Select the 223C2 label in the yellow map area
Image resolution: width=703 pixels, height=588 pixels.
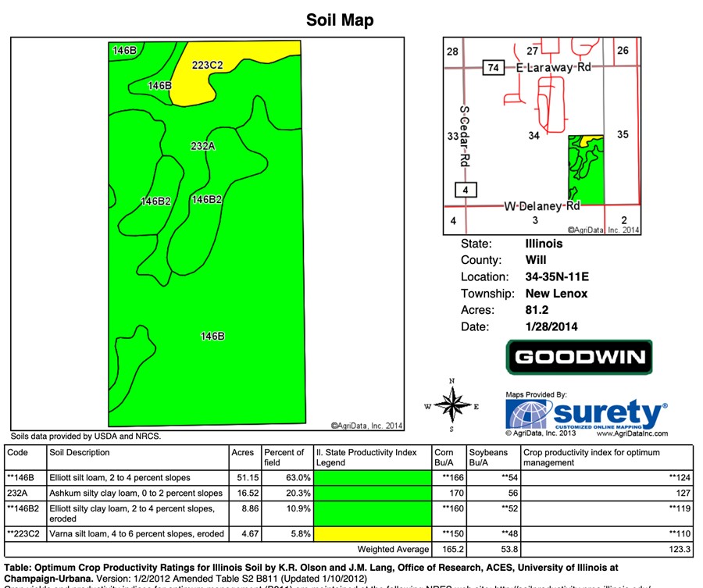tap(207, 66)
